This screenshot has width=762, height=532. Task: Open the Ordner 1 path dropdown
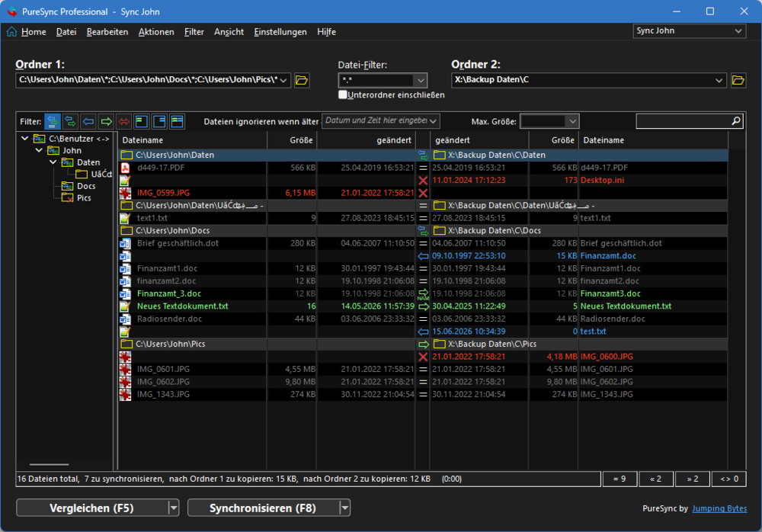(283, 80)
